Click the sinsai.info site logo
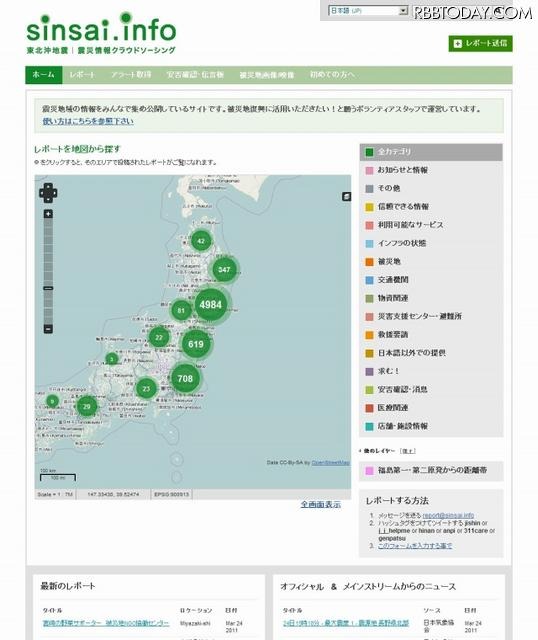 101,33
